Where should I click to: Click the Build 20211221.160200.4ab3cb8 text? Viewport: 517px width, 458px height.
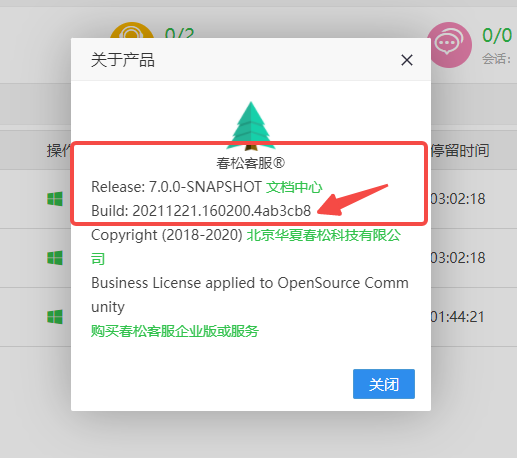201,211
